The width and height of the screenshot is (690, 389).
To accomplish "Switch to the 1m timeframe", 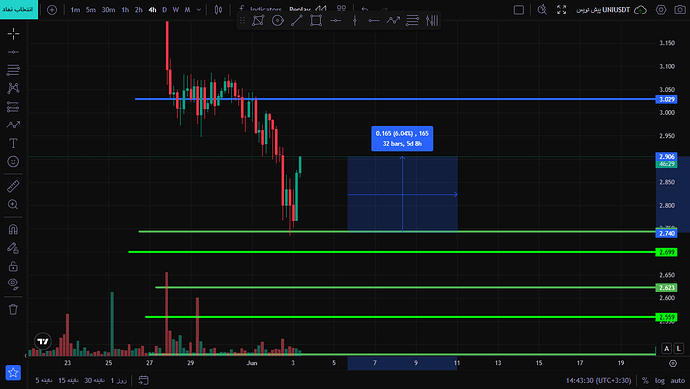I will click(x=75, y=10).
